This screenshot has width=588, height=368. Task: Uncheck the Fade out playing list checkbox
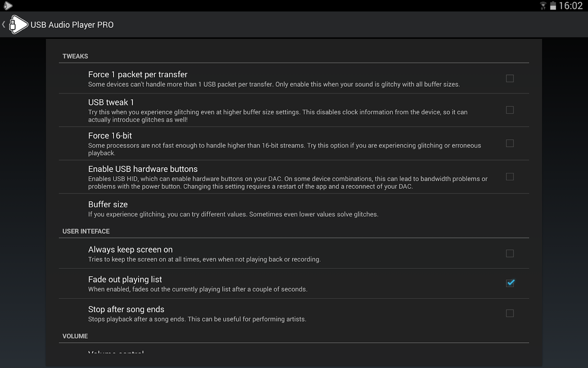pos(510,283)
